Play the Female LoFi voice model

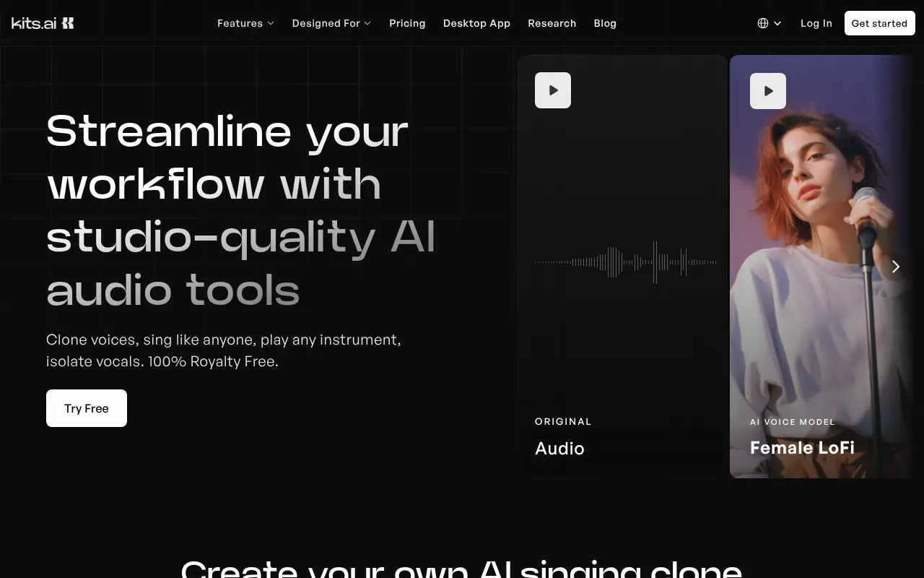767,91
